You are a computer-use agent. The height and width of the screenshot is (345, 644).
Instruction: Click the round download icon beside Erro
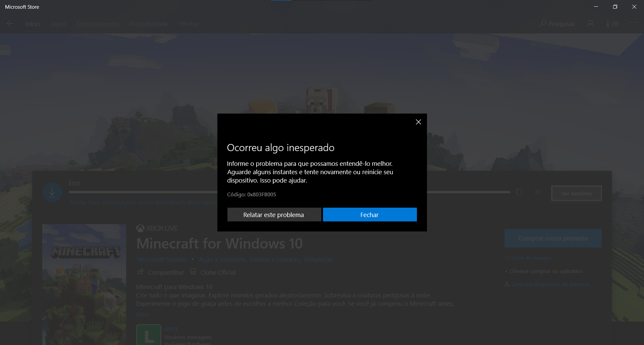[52, 192]
